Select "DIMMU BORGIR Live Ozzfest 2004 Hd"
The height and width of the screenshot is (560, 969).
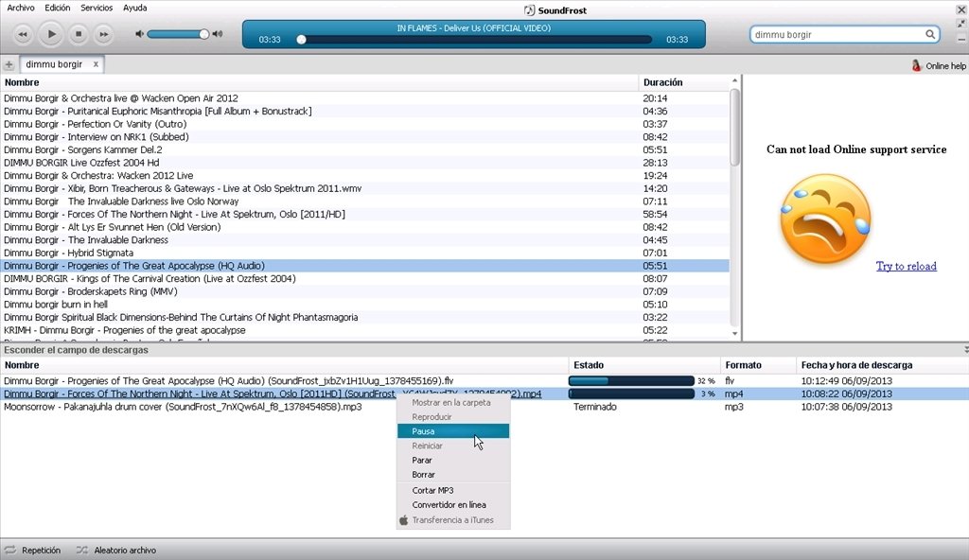(364, 164)
